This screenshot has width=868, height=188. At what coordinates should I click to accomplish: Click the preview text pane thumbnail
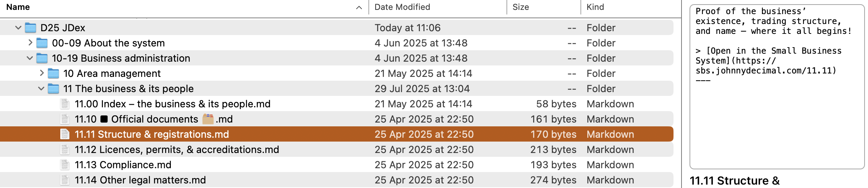777,87
